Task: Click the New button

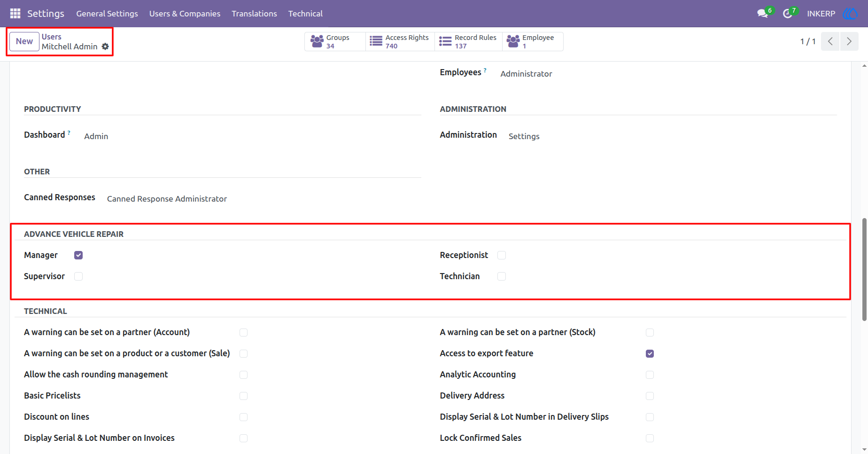Action: (24, 41)
